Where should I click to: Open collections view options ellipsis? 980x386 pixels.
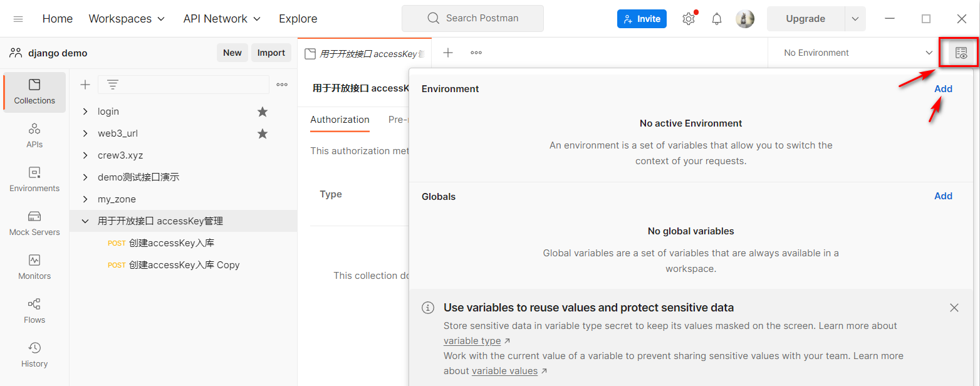[282, 85]
